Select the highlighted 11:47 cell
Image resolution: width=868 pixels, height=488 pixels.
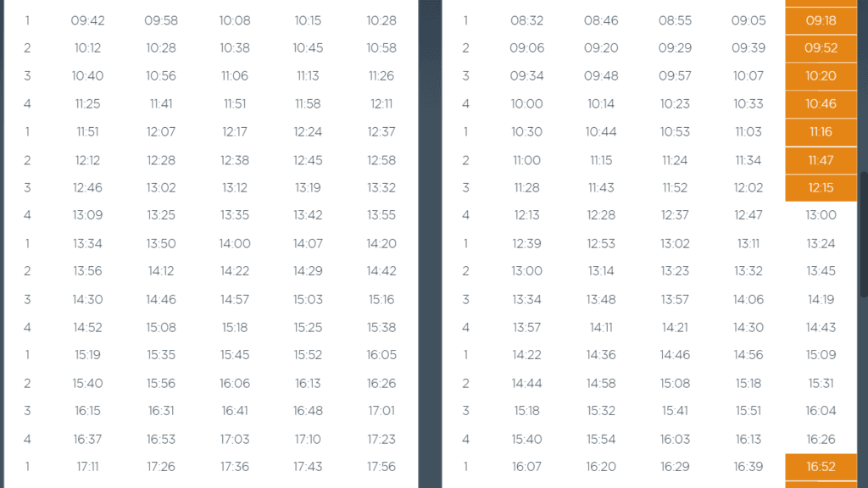pos(821,160)
